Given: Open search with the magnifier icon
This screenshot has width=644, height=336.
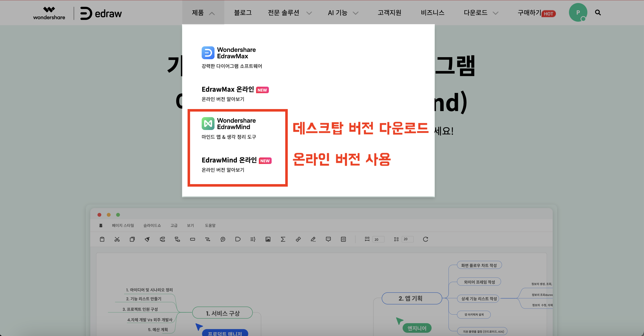Looking at the screenshot, I should (x=598, y=13).
